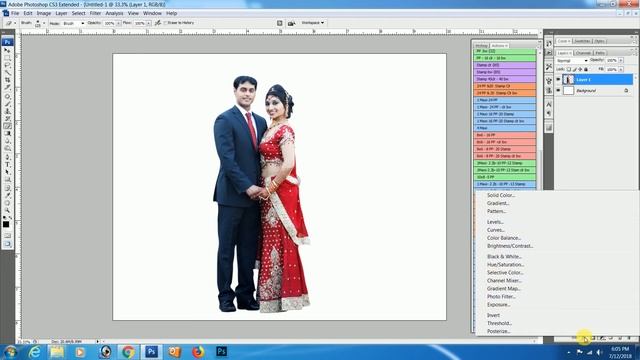Select the Horizontal Type tool

click(x=7, y=164)
